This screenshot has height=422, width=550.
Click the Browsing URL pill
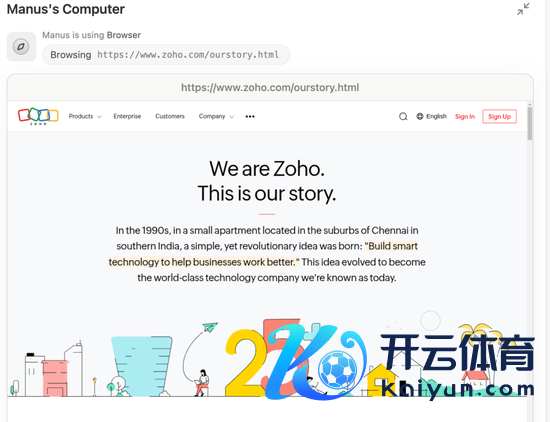pyautogui.click(x=166, y=55)
